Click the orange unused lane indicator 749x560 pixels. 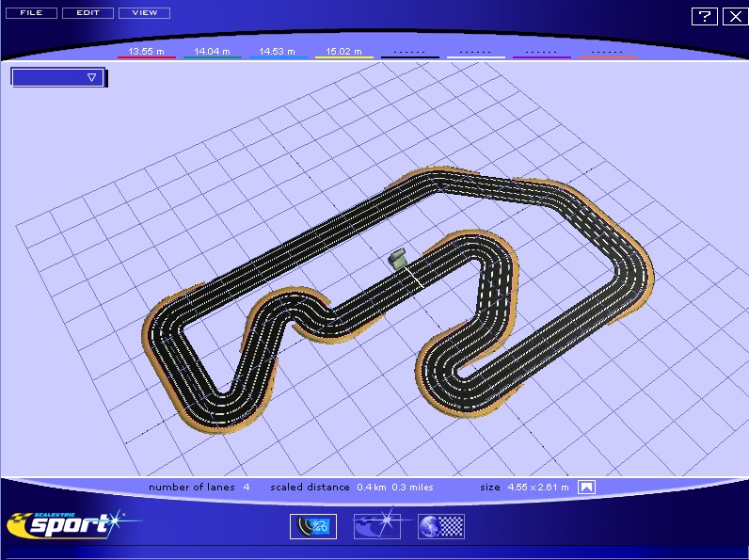coord(607,53)
